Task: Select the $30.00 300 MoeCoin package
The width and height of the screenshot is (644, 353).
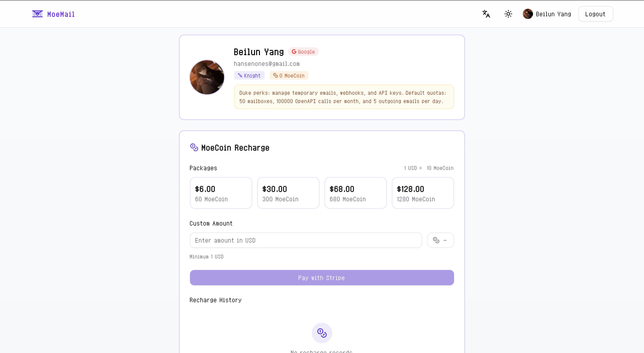Action: pyautogui.click(x=288, y=193)
